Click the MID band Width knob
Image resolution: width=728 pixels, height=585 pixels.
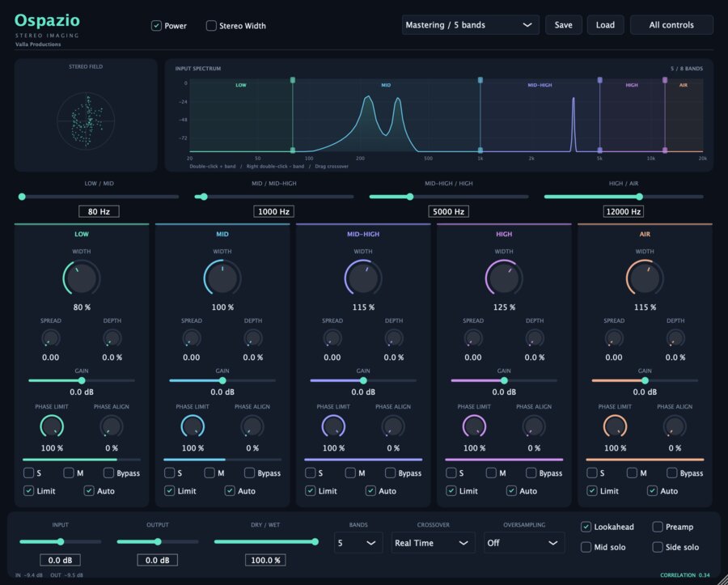pyautogui.click(x=222, y=278)
